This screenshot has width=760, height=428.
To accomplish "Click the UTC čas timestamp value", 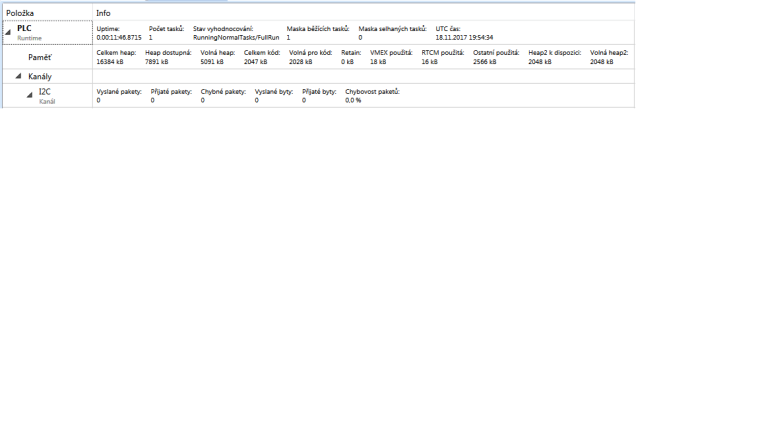I will point(464,37).
